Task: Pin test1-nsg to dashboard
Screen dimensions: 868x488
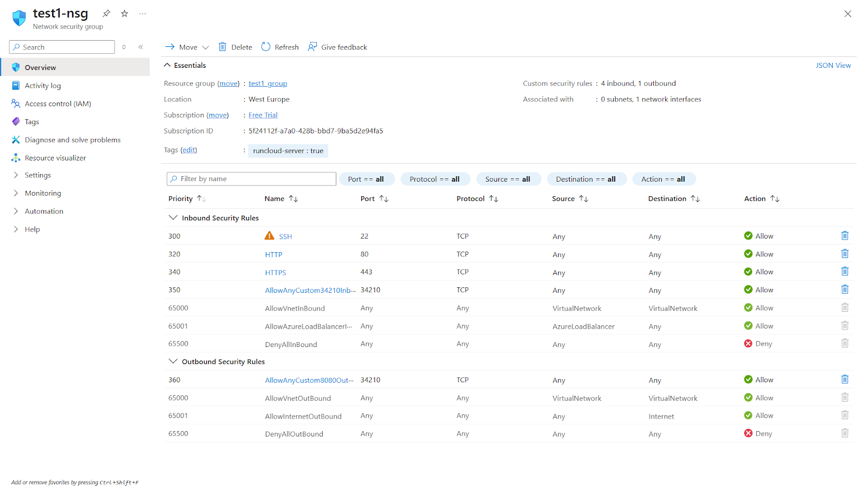Action: pyautogui.click(x=106, y=14)
